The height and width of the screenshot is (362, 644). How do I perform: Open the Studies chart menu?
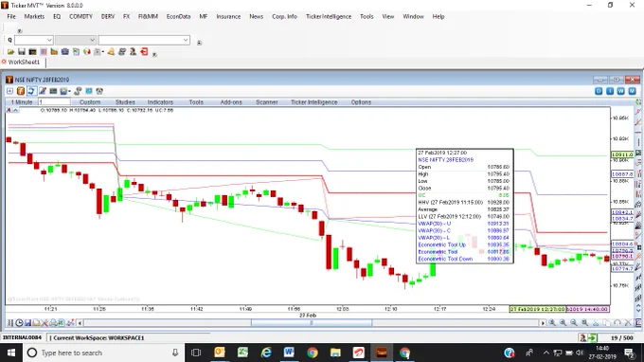[x=125, y=102]
